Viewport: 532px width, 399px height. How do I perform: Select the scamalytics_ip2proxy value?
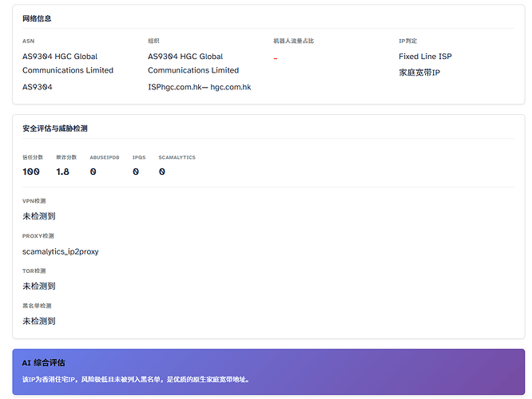[61, 251]
